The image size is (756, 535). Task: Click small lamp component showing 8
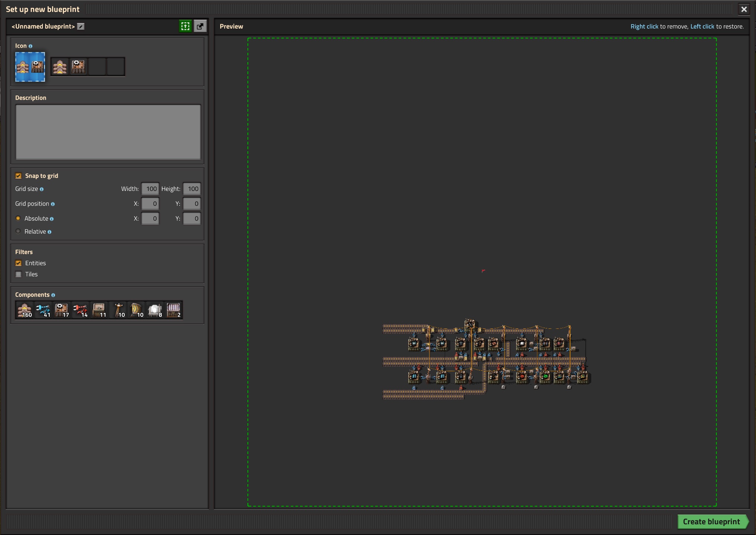(155, 310)
